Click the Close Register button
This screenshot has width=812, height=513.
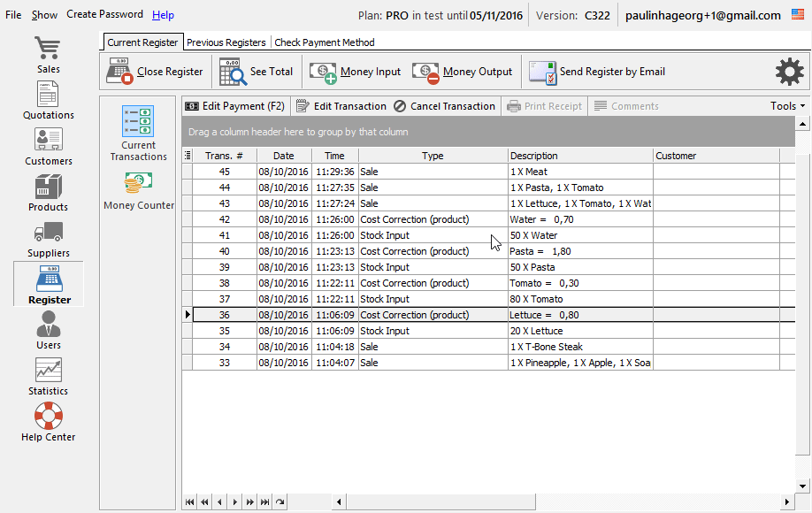pos(156,72)
